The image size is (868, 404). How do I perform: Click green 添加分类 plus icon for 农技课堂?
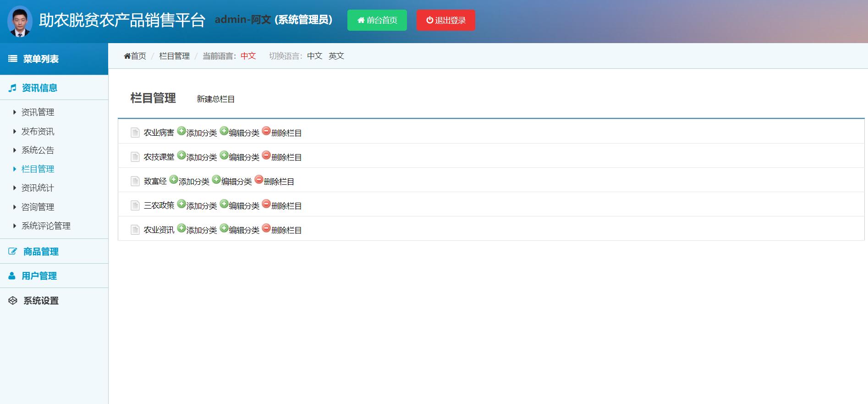pyautogui.click(x=181, y=155)
